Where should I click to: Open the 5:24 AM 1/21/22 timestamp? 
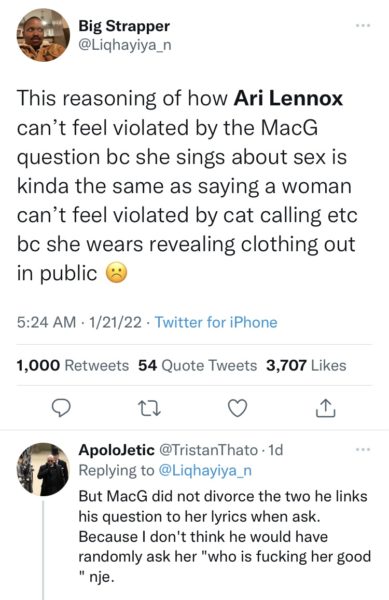[x=79, y=322]
